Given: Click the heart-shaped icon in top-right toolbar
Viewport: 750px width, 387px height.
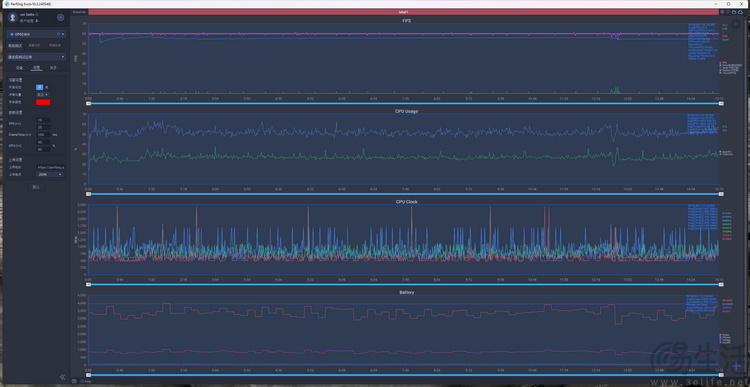Looking at the screenshot, I should (x=728, y=11).
